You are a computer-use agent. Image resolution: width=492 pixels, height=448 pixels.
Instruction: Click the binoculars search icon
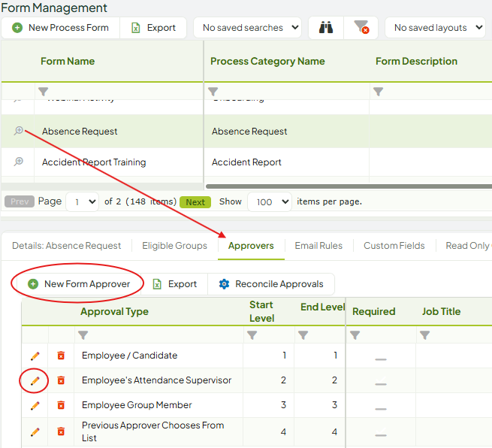326,28
